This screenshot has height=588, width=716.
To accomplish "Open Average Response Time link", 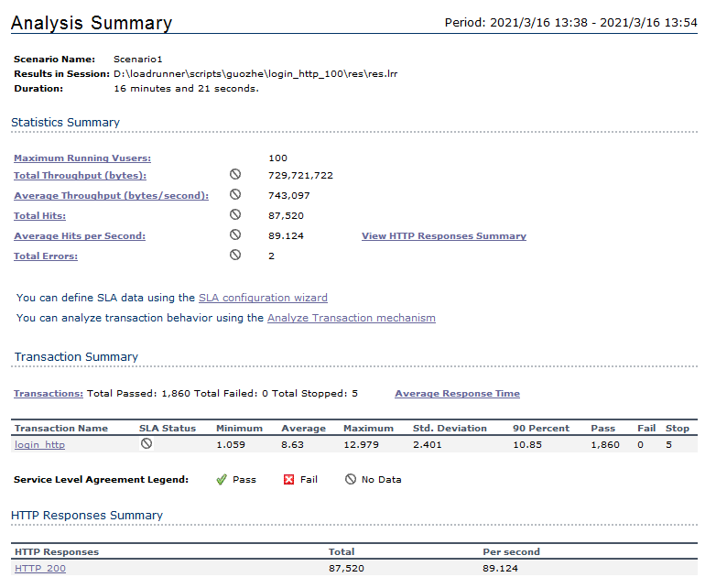I will [x=457, y=394].
